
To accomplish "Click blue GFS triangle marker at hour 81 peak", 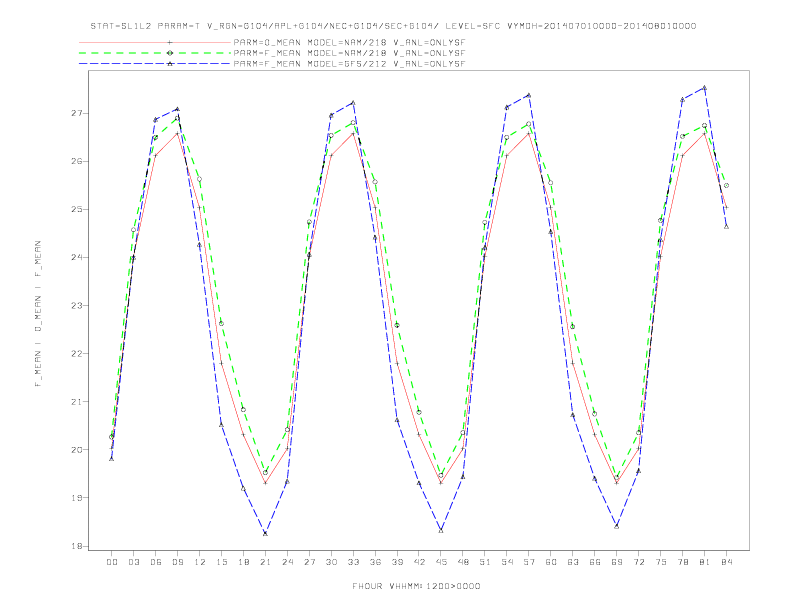I will coord(704,87).
